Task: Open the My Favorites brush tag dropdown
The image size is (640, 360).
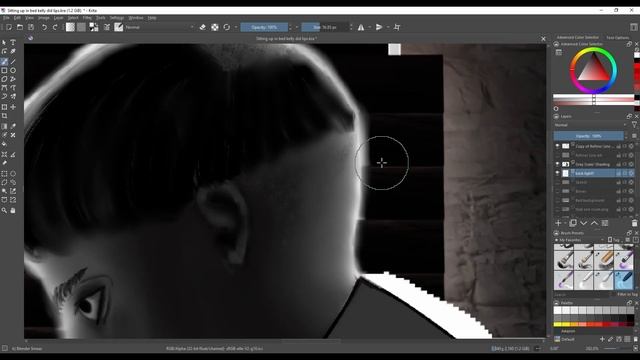Action: [580, 240]
